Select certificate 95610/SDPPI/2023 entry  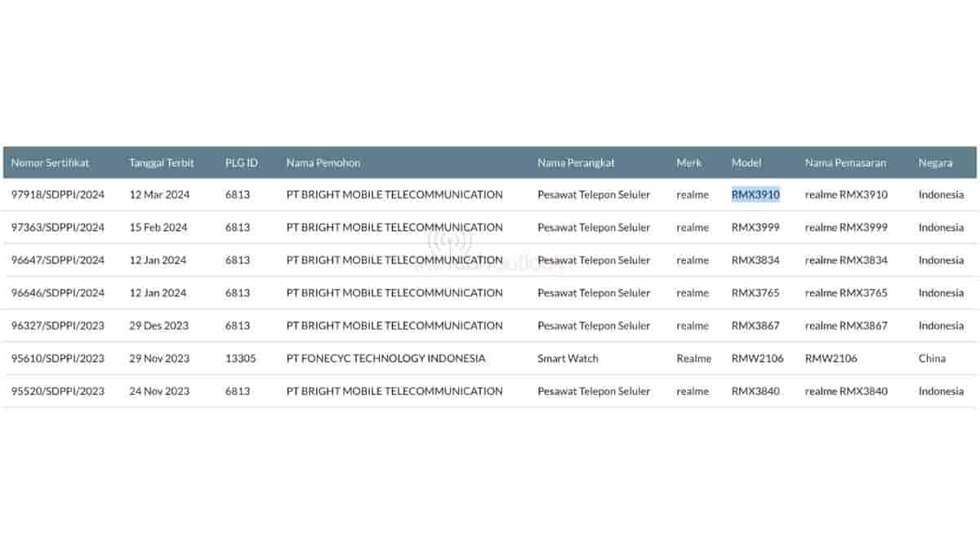tap(58, 358)
